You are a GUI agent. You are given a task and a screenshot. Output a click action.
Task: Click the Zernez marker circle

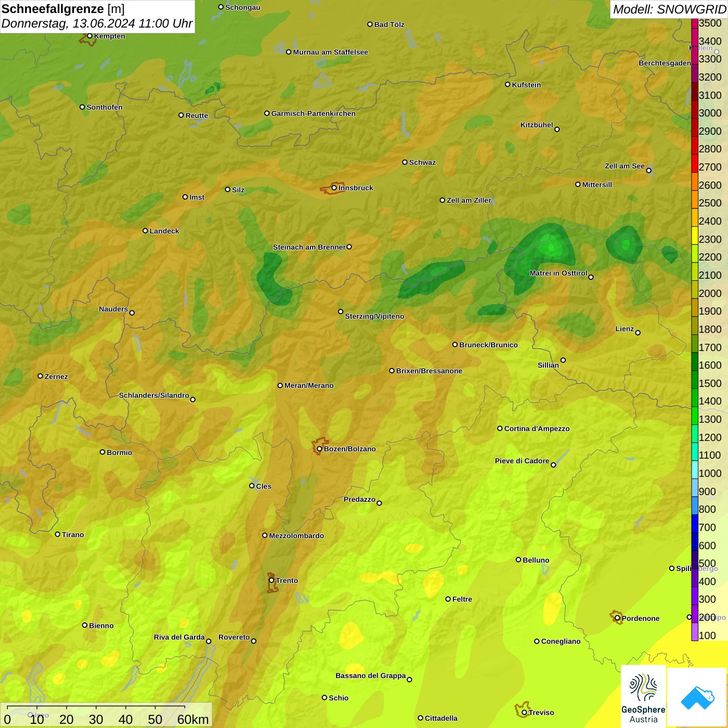[41, 376]
